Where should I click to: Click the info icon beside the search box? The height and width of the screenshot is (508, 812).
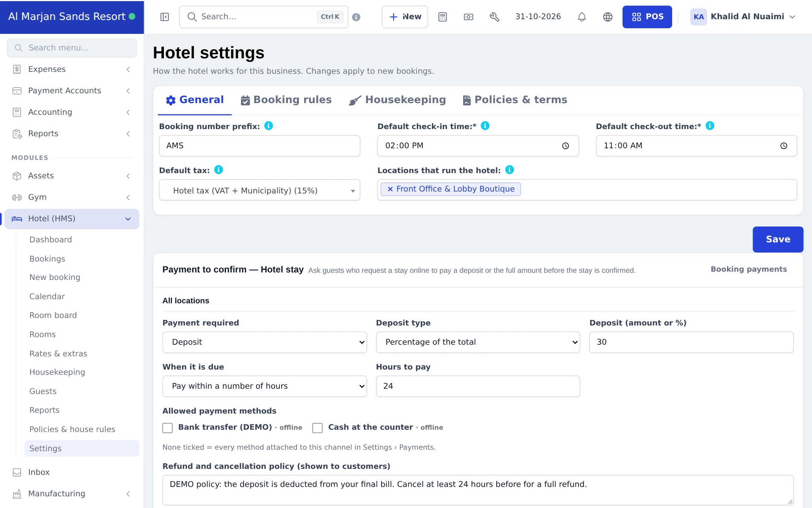356,17
